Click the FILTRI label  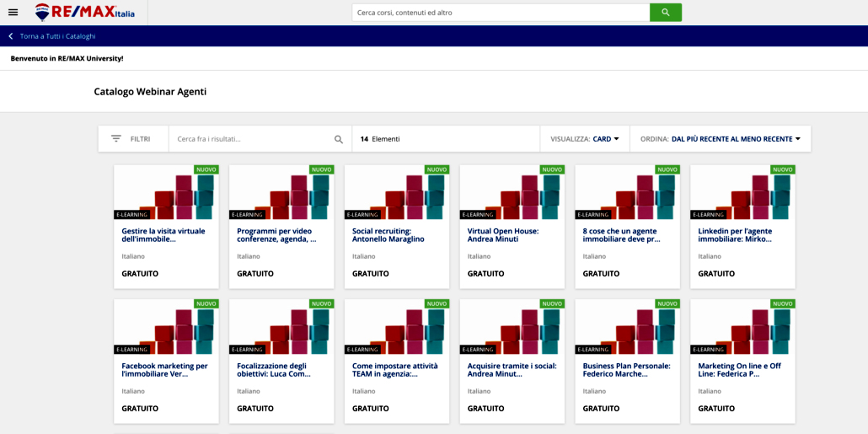point(140,140)
